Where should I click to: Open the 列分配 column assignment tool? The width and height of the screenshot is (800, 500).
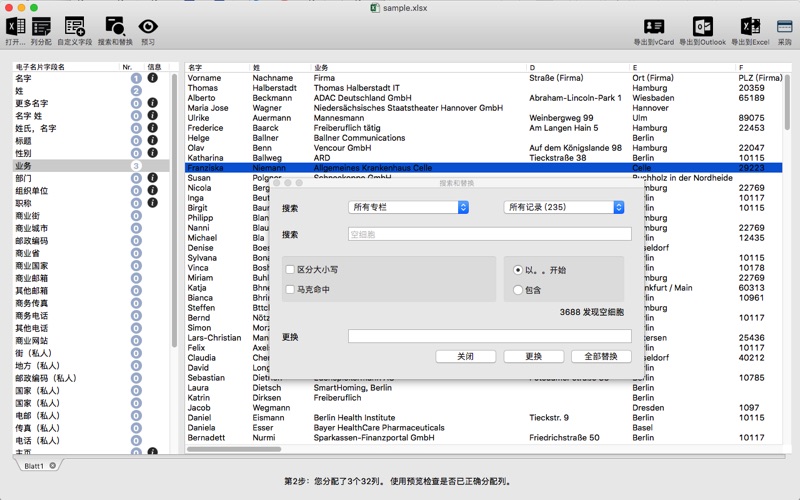[x=41, y=31]
